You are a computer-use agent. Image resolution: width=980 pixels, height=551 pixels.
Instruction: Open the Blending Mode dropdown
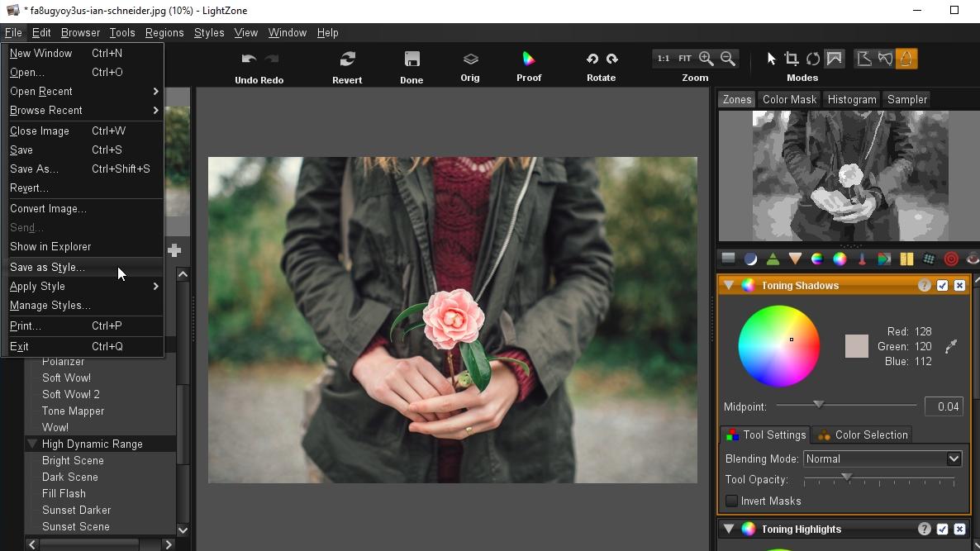pos(882,458)
